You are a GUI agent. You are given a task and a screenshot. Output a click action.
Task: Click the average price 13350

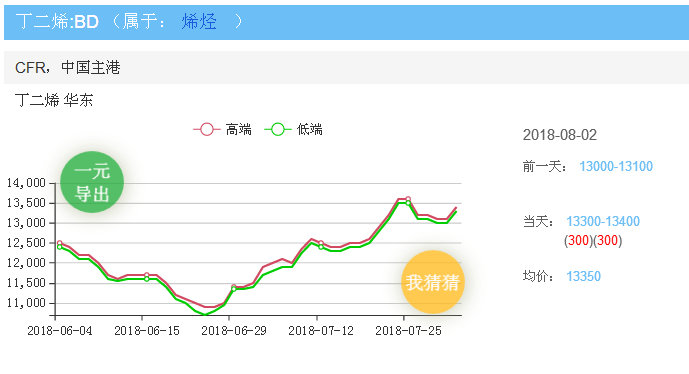pos(583,276)
